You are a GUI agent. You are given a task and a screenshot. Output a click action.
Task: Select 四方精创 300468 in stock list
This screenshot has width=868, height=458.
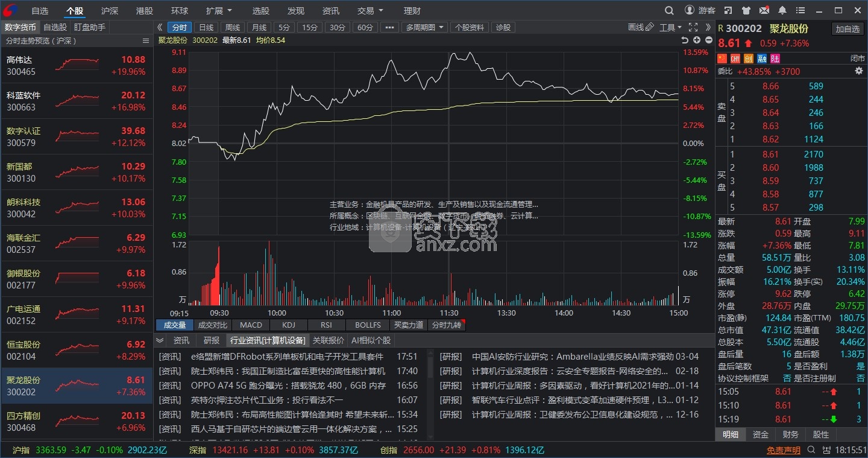pos(77,421)
